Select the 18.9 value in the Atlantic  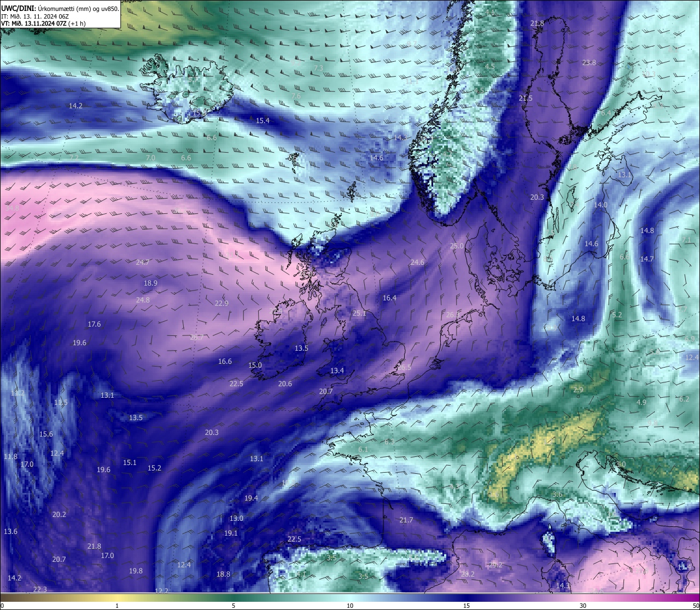point(150,283)
